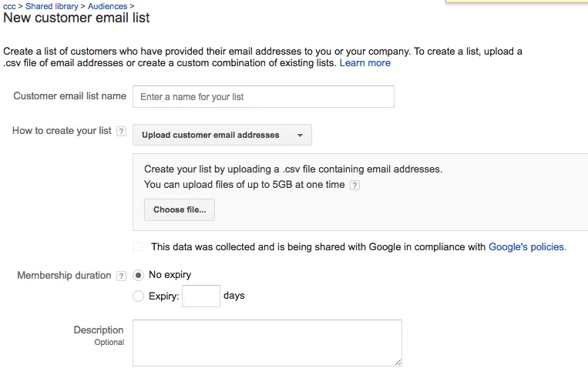
Task: Click the help icon next to the 5GB upload limit
Action: click(354, 186)
